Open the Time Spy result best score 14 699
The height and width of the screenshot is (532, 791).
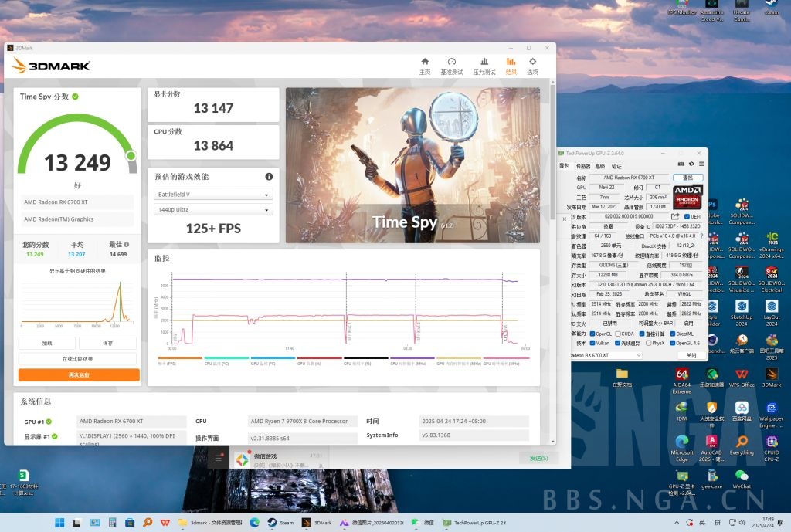pos(118,254)
